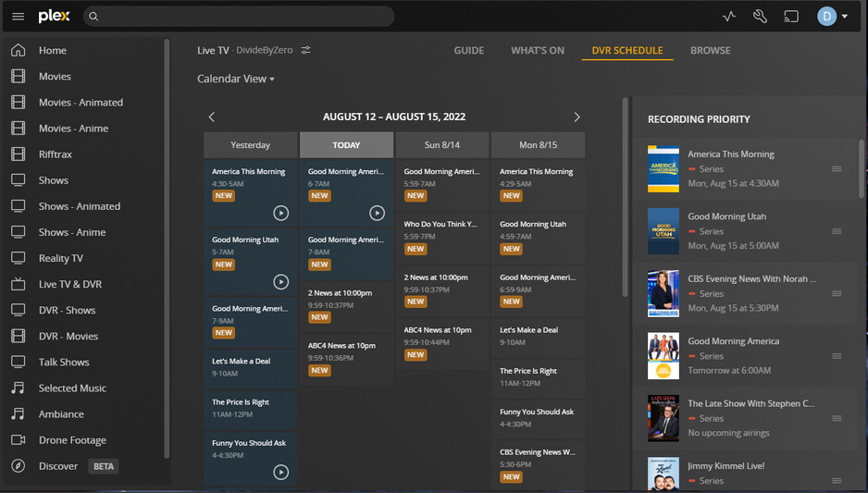
Task: Switch to the WHAT'S ON tab
Action: pyautogui.click(x=538, y=50)
